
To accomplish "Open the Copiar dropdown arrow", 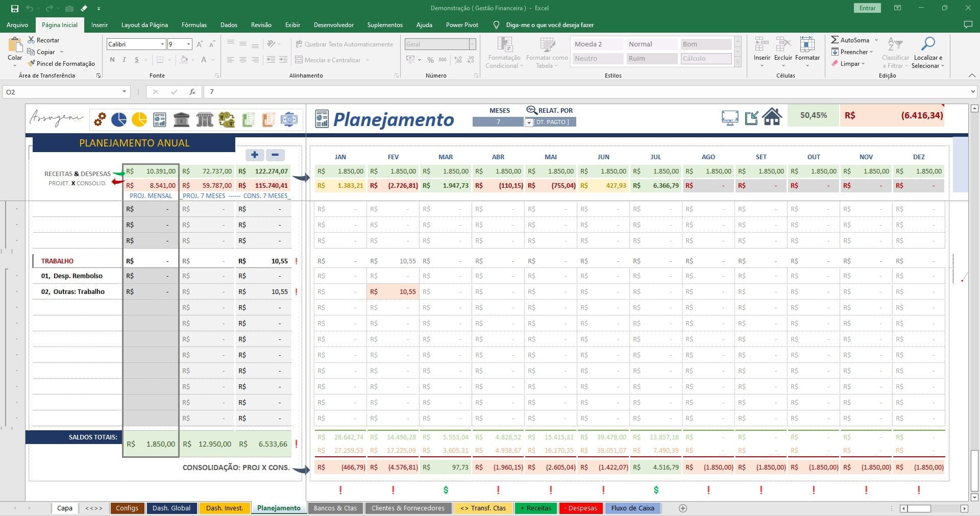I will 62,52.
